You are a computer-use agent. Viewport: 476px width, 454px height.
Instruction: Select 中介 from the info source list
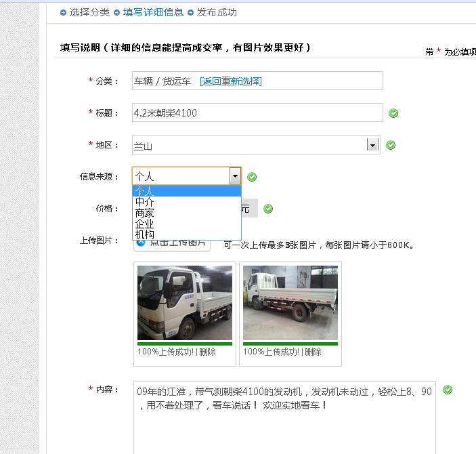144,202
